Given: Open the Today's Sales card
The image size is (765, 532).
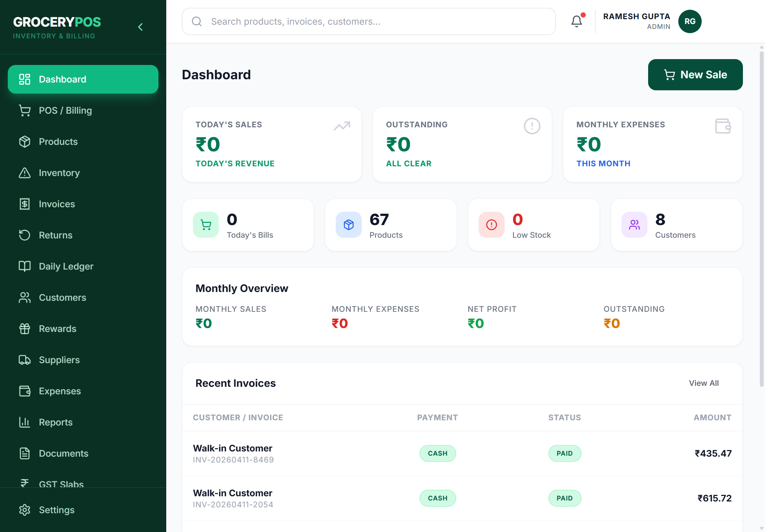Looking at the screenshot, I should click(272, 144).
